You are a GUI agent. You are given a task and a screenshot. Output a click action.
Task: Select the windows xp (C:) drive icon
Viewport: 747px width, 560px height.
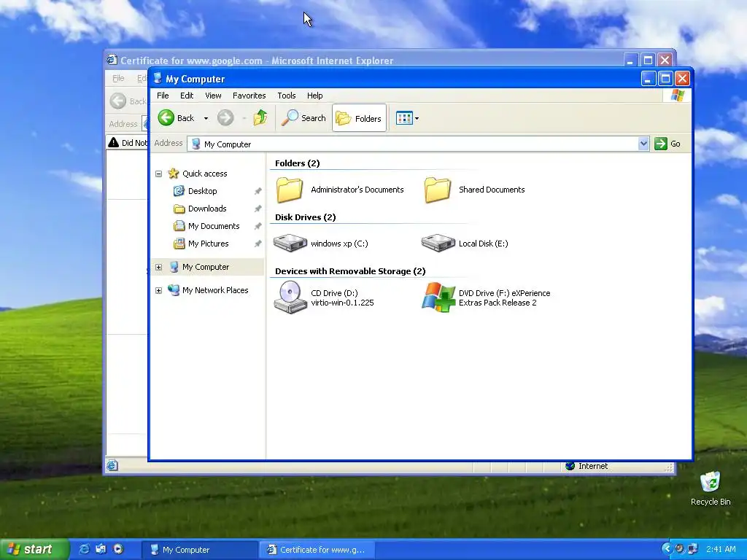click(290, 243)
